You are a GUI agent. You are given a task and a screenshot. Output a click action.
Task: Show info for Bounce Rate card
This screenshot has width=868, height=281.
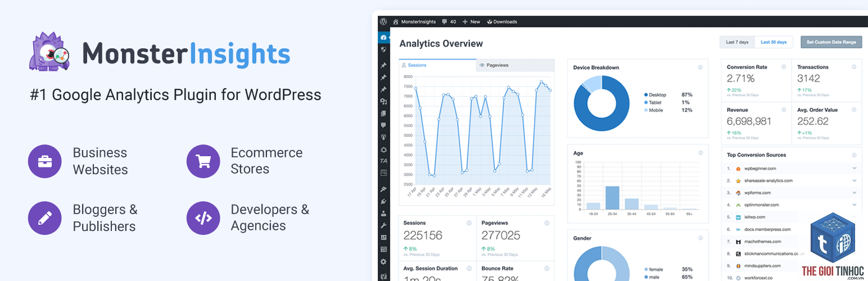tap(547, 269)
